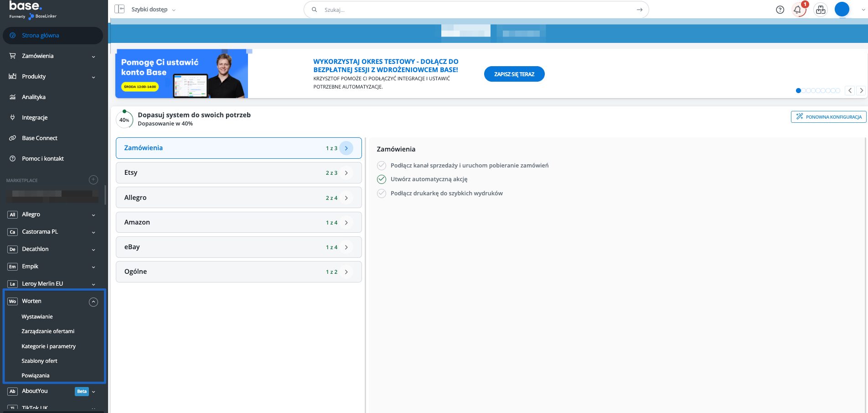868x413 pixels.
Task: Open Wystawianie under Worten
Action: coord(37,317)
